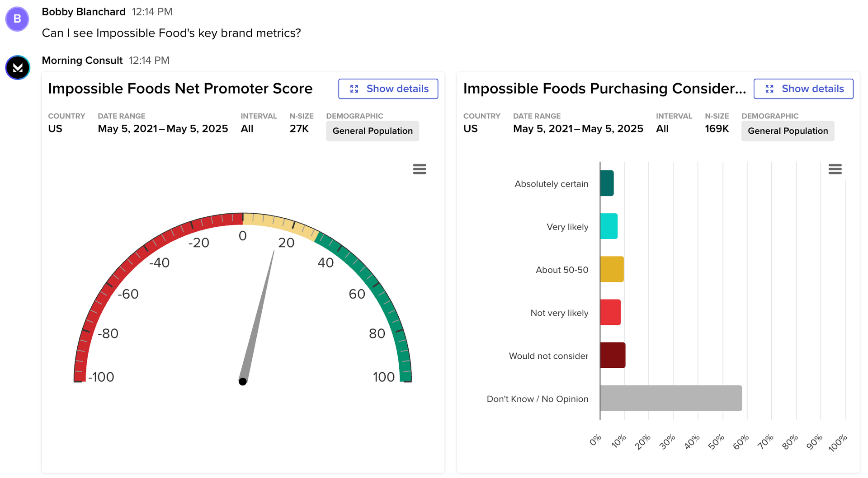
Task: Click General Population tag on Net Promoter card
Action: point(373,131)
